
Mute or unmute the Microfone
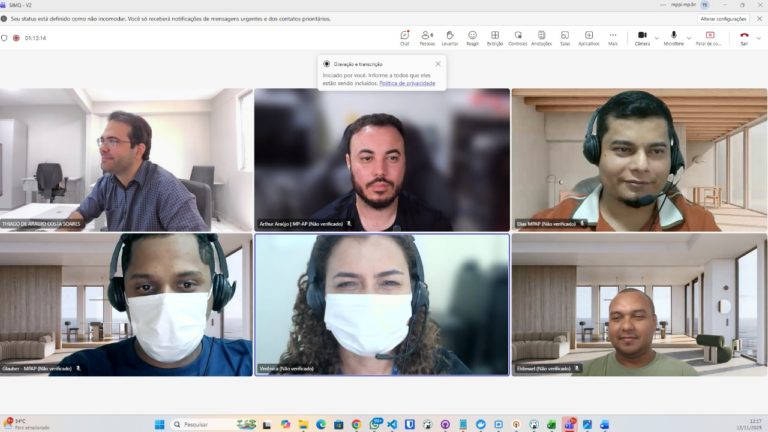tap(673, 37)
